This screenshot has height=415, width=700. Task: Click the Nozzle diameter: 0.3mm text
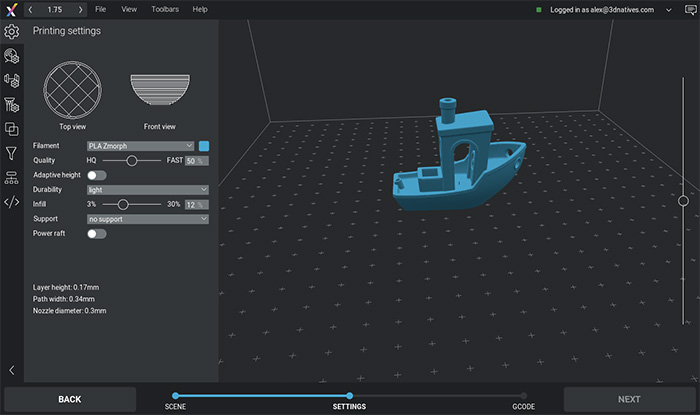click(69, 311)
